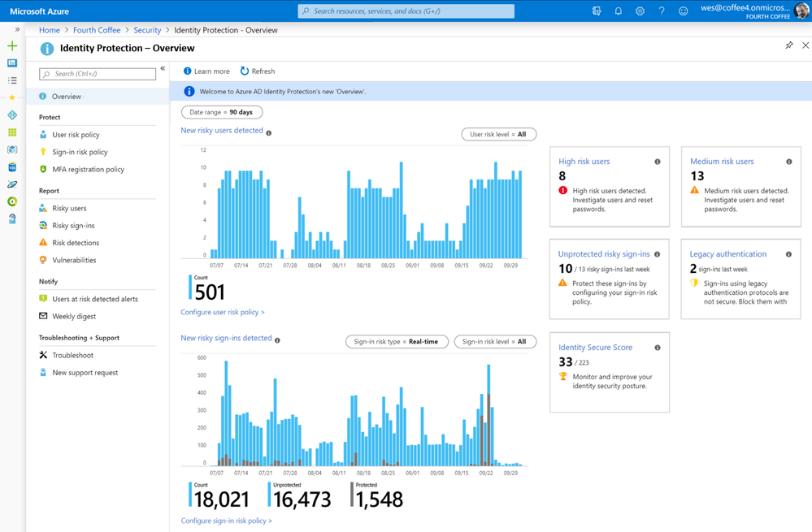Viewport: 812px width, 532px height.
Task: Open Sign-in risk type Real-time filter
Action: click(396, 342)
